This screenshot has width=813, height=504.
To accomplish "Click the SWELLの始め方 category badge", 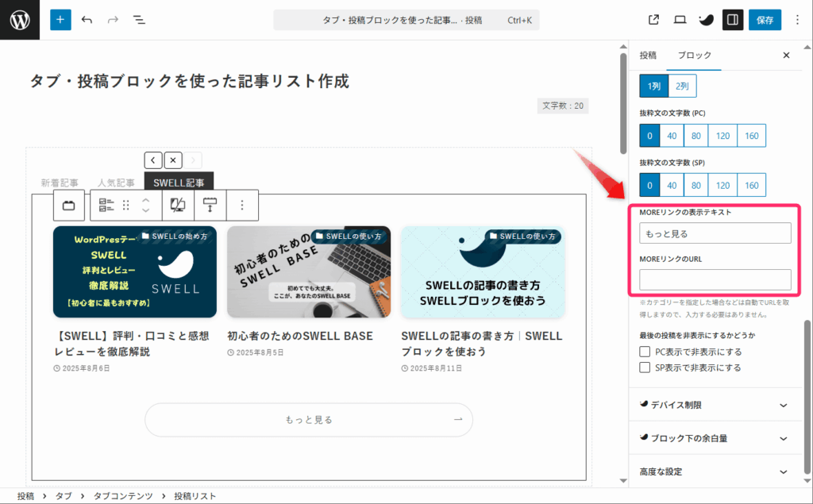I will point(175,237).
